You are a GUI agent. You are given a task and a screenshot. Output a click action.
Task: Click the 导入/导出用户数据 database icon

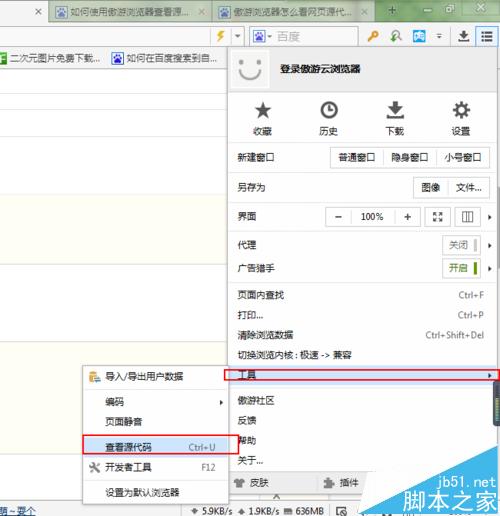pos(95,377)
